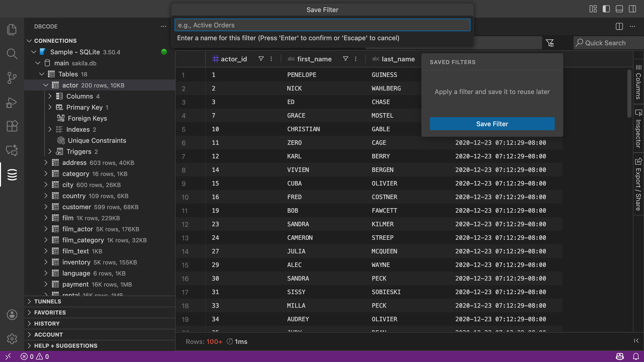This screenshot has width=644, height=362.
Task: Open the Export / Share side tab
Action: click(x=638, y=185)
